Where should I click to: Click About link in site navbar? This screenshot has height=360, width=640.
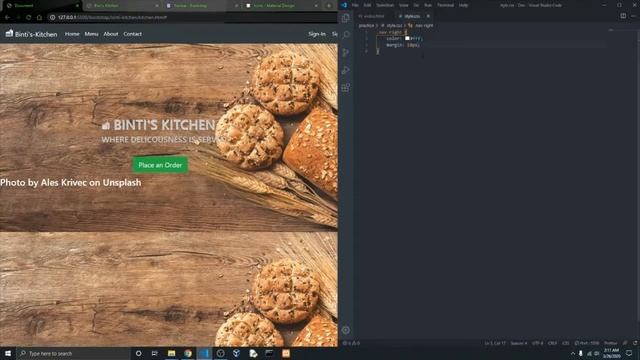coord(111,34)
